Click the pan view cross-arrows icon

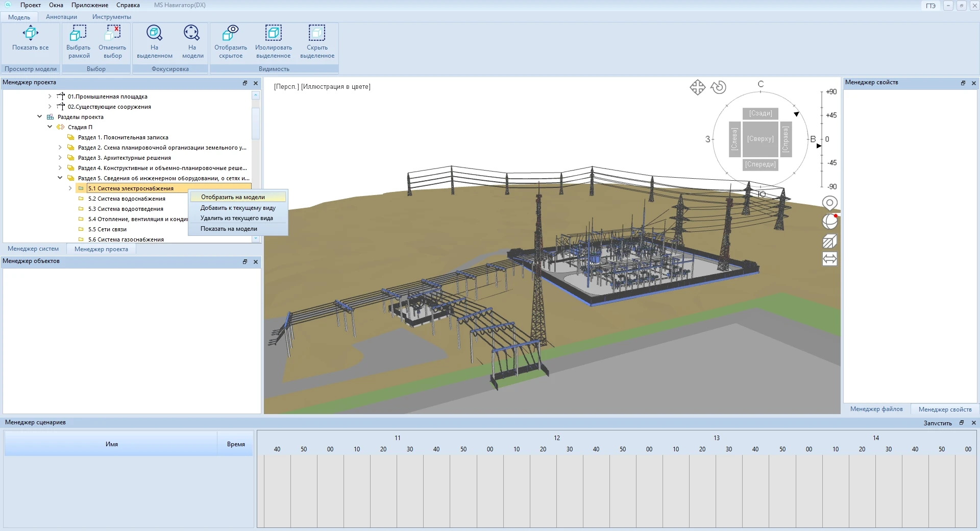[x=697, y=87]
